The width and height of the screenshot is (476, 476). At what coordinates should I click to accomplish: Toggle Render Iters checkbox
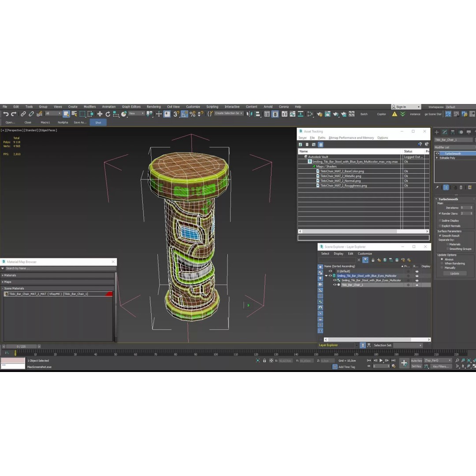click(x=439, y=213)
